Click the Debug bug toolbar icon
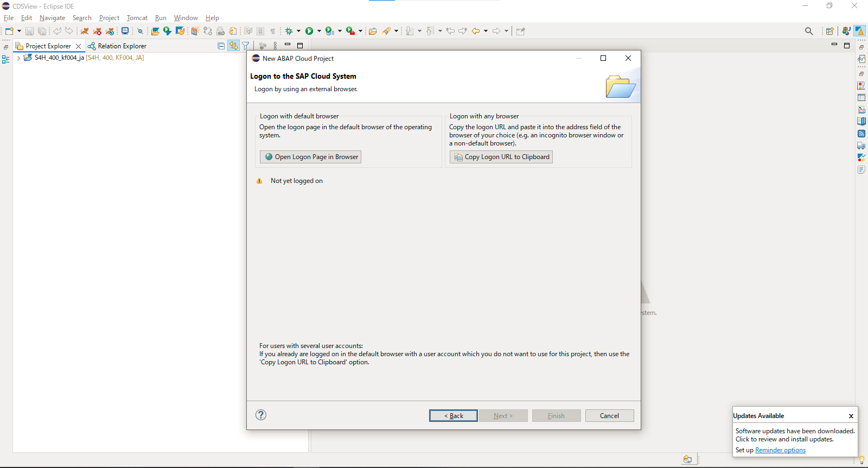868x468 pixels. point(289,31)
